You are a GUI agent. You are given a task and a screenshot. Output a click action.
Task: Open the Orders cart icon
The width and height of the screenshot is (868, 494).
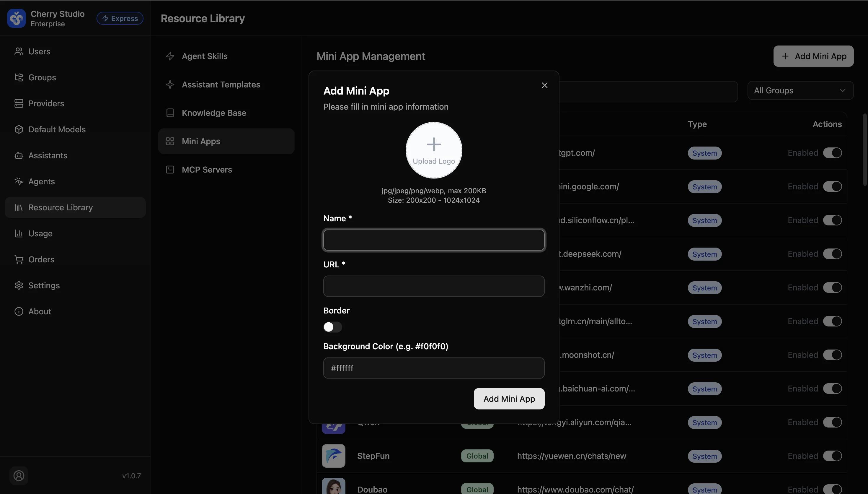tap(19, 259)
